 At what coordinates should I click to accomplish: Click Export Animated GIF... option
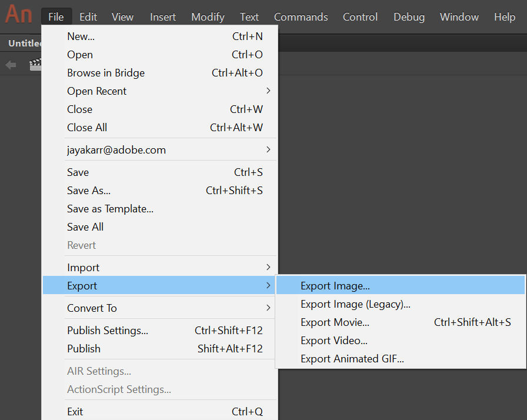click(352, 359)
